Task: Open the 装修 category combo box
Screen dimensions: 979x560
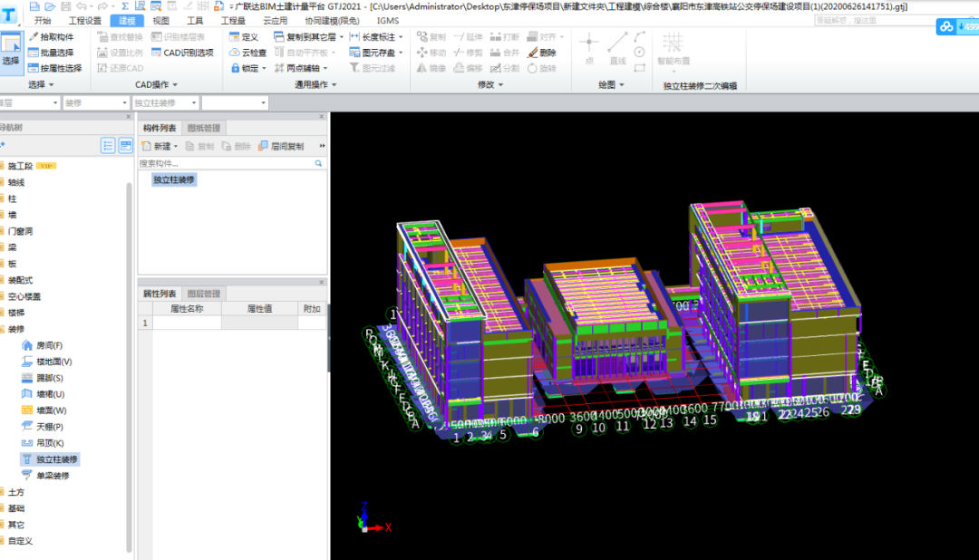Action: tap(95, 102)
